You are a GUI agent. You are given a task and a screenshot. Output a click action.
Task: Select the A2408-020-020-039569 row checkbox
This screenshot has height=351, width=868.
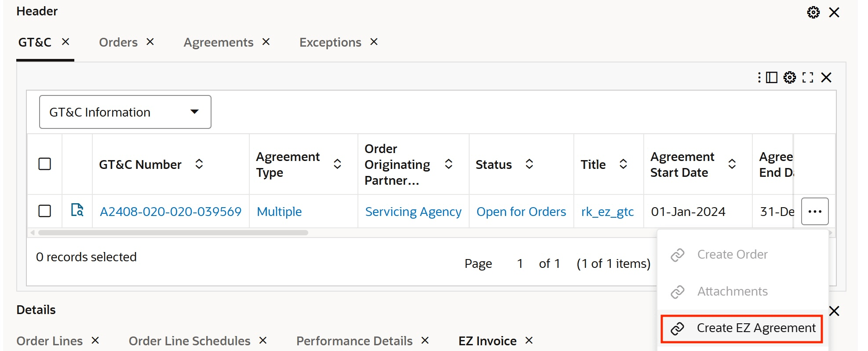45,211
